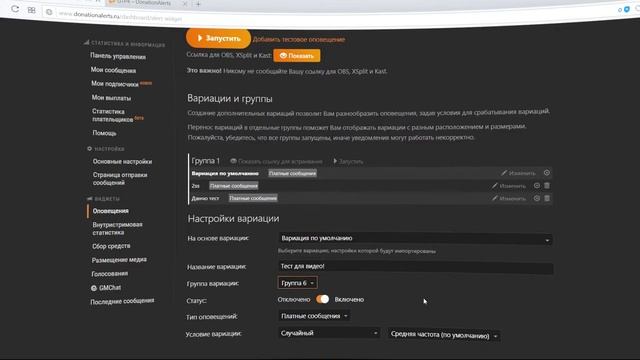
Task: Click the circle icon on Вариация по умолчанию row
Action: 547,173
